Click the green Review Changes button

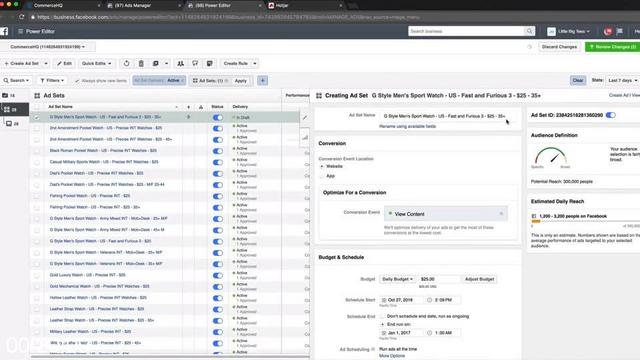click(x=612, y=47)
